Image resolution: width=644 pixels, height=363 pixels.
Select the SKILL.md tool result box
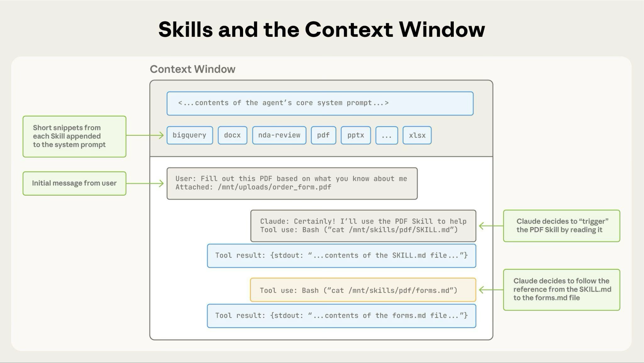coord(341,255)
